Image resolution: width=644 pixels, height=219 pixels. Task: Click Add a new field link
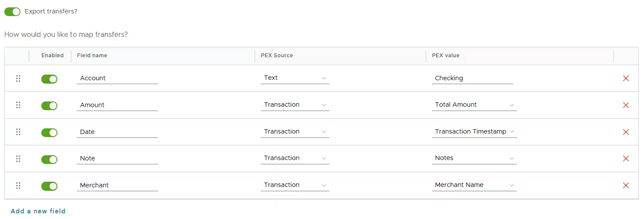[38, 211]
